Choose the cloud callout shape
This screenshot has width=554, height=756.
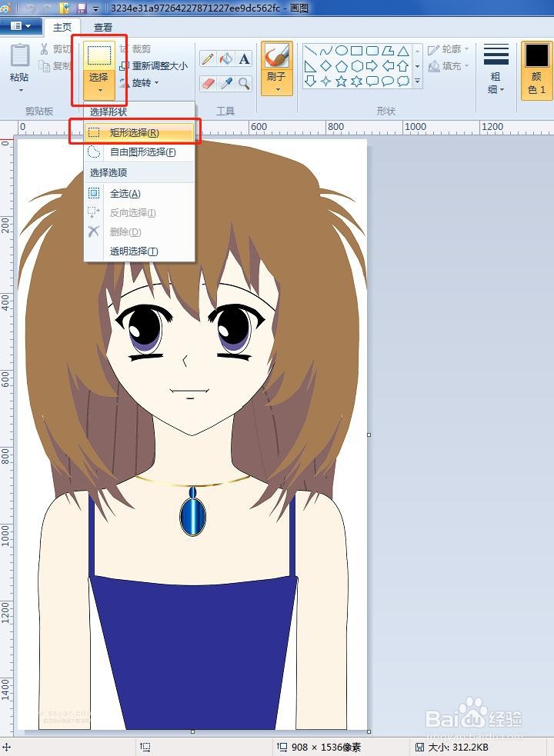click(x=403, y=81)
